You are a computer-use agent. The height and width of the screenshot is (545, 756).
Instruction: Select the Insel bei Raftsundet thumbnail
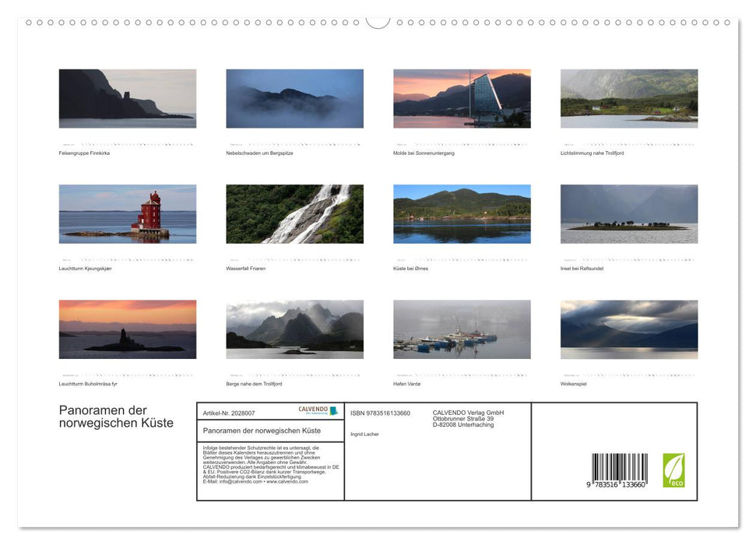tap(628, 213)
